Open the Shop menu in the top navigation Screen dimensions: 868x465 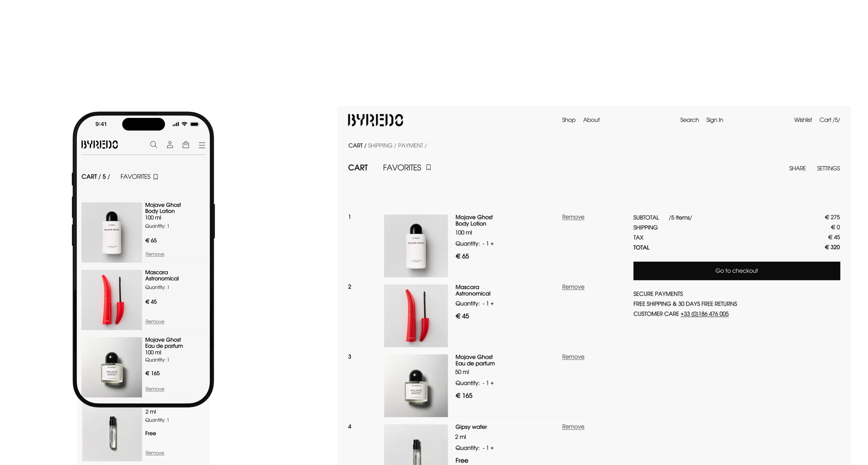click(568, 120)
